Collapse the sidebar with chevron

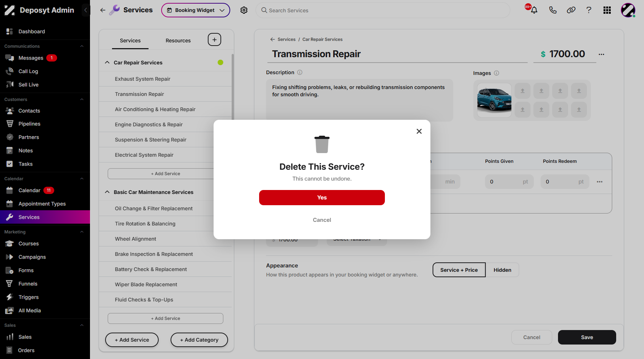pyautogui.click(x=85, y=10)
